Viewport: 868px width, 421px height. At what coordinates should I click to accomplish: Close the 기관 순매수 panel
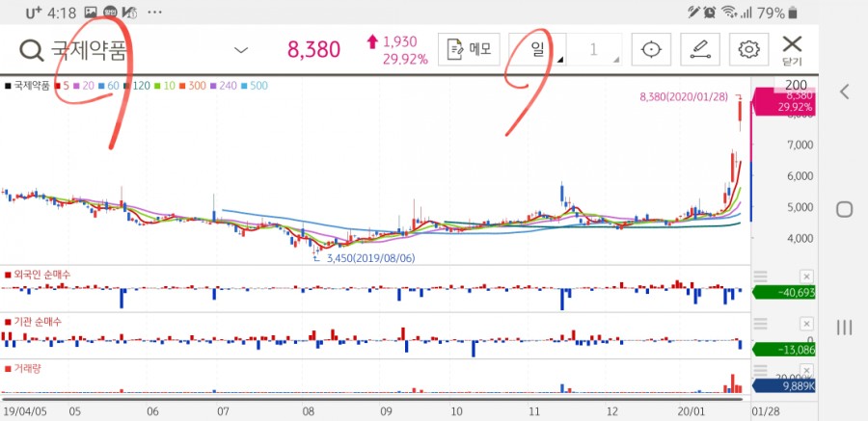806,324
